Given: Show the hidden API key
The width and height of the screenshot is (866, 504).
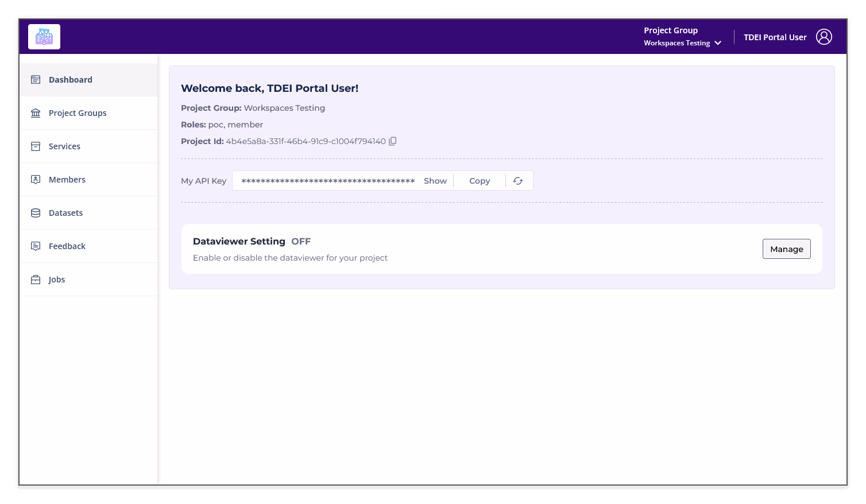Looking at the screenshot, I should 435,181.
